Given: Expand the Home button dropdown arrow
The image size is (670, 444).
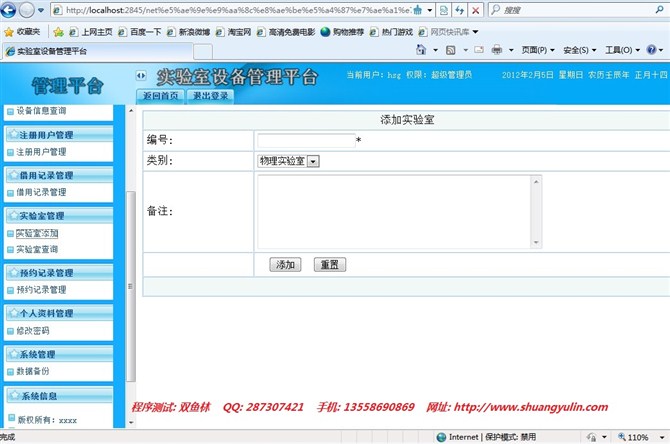Looking at the screenshot, I should [435, 50].
